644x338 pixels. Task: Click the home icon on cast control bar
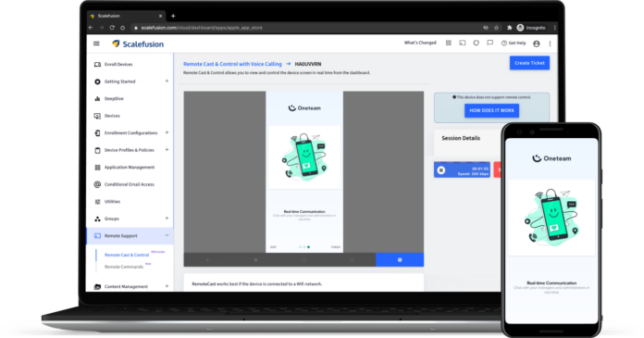point(255,260)
